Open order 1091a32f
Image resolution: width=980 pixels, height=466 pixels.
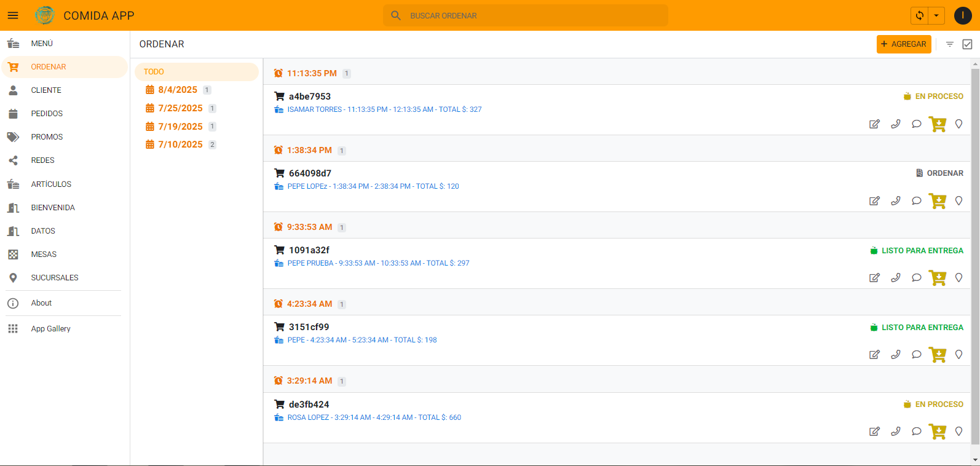617,264
